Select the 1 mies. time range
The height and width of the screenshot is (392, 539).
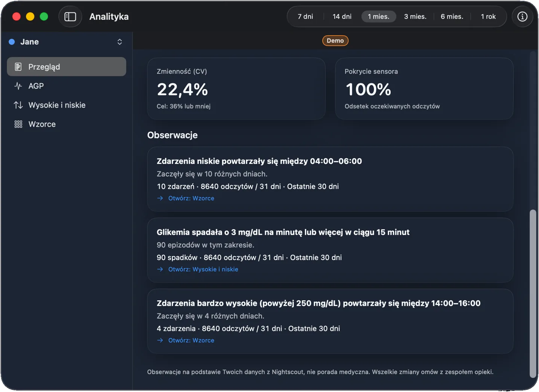click(x=378, y=16)
